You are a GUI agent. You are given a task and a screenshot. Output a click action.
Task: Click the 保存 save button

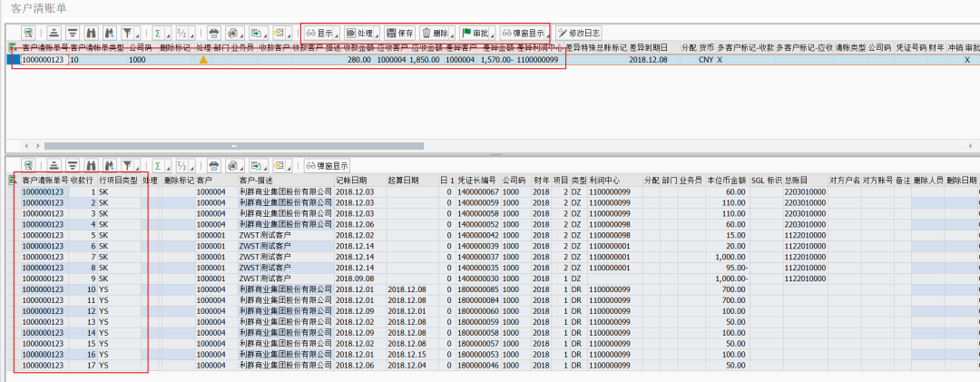pyautogui.click(x=400, y=34)
